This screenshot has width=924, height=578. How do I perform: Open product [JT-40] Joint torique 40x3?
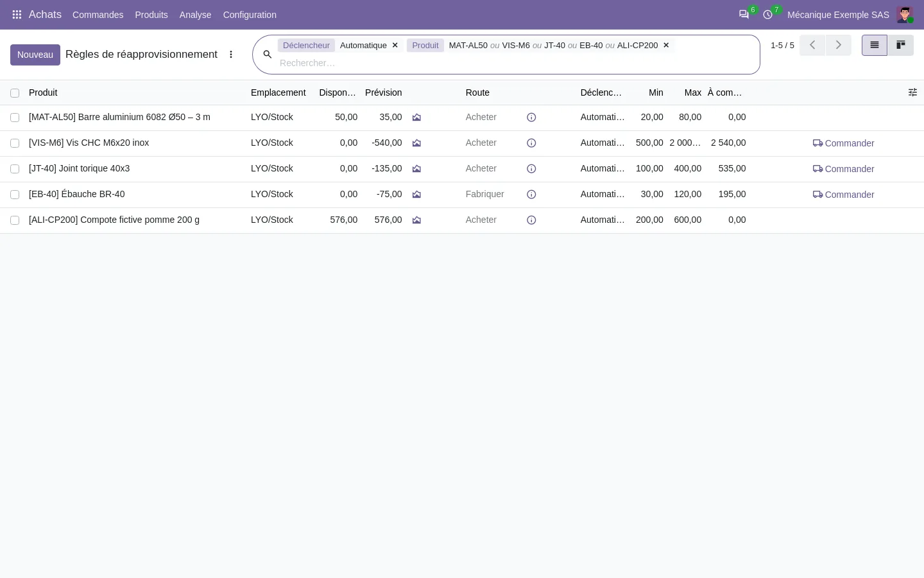coord(79,168)
